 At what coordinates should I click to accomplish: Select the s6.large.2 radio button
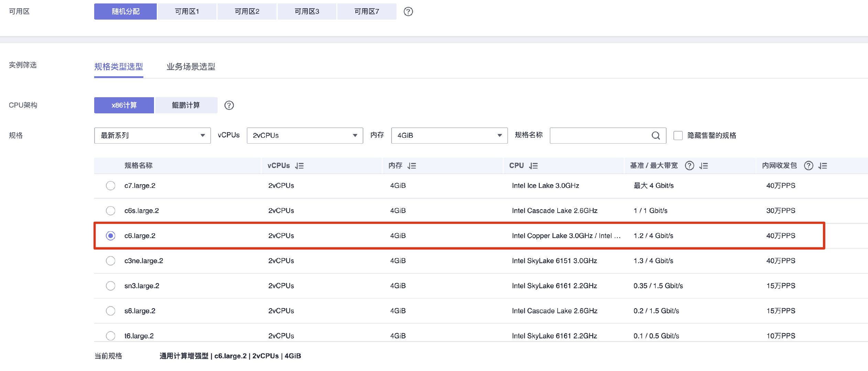[x=110, y=311]
